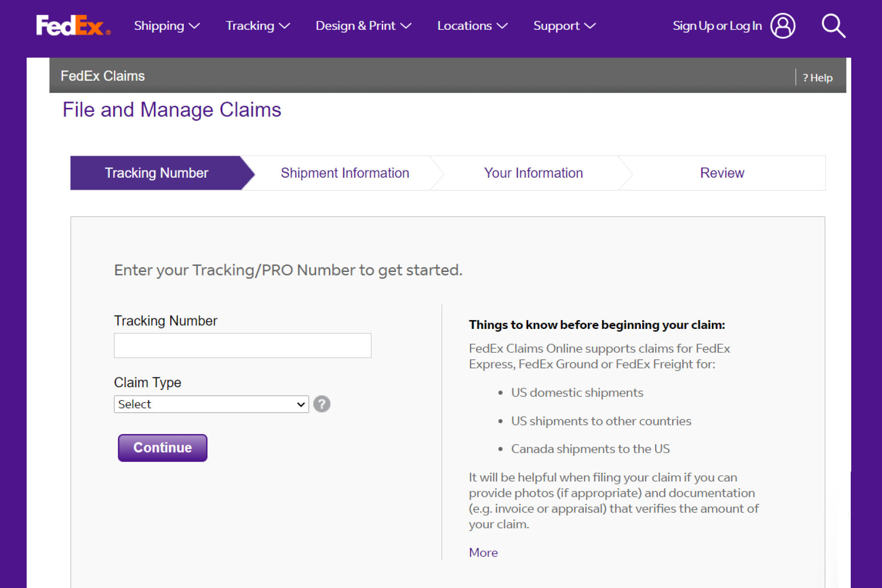Click the FedEx logo icon
Viewport: 882px width, 588px height.
[x=74, y=26]
